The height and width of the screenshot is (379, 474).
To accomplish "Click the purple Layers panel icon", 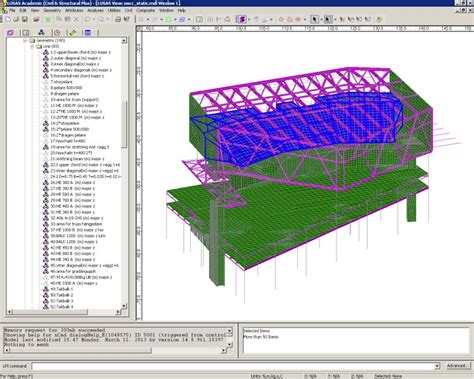I will point(11,32).
